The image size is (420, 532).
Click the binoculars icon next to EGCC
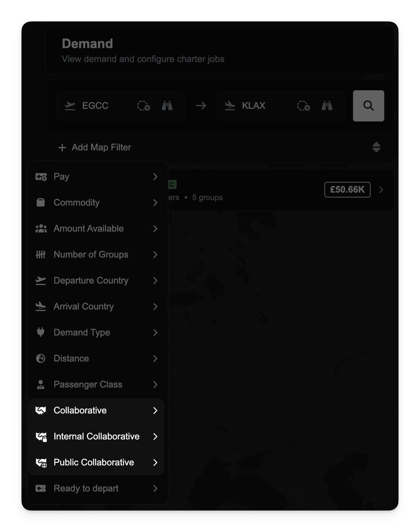(x=167, y=106)
